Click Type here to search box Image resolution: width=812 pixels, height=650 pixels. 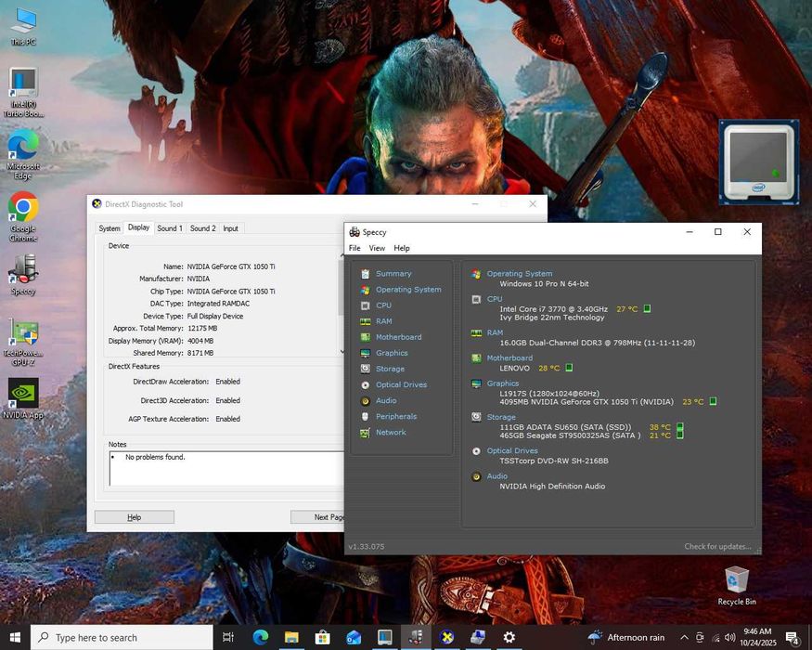[122, 638]
